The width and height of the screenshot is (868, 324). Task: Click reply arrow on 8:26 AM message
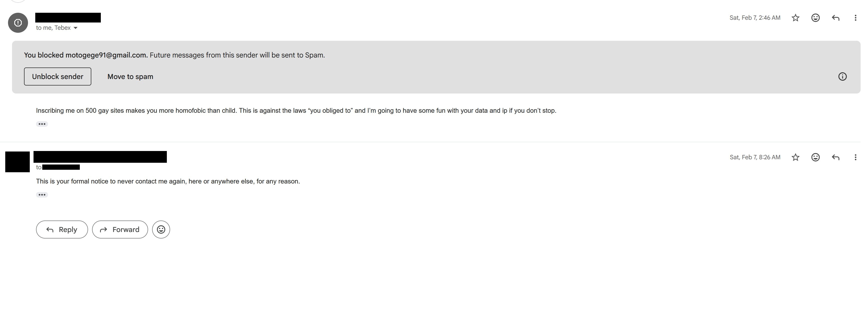[835, 157]
